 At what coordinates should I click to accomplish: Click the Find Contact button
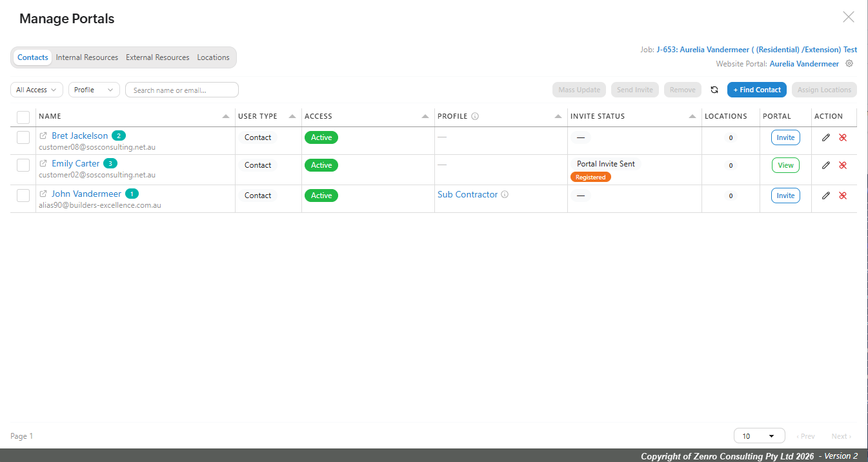(x=757, y=90)
